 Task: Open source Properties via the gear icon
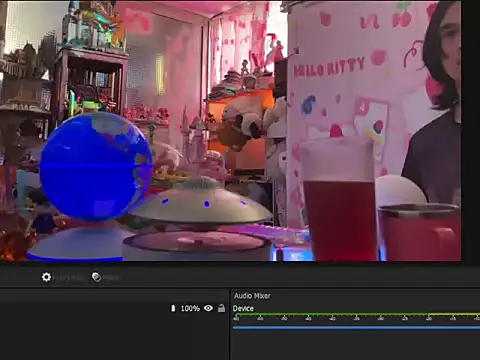coord(46,277)
